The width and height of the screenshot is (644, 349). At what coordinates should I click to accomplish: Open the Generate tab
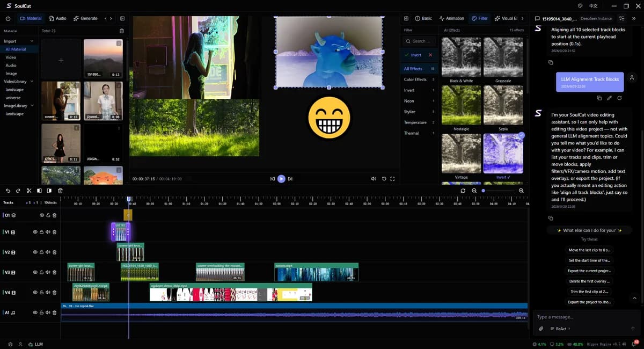[x=85, y=18]
